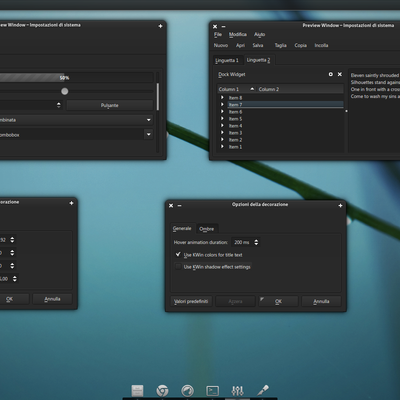This screenshot has width=400, height=400.
Task: Enable Use KWin colors for title text
Action: coord(178,254)
